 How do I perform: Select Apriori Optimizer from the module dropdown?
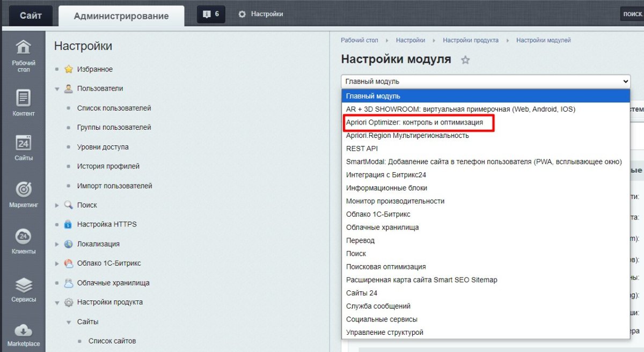pos(420,123)
